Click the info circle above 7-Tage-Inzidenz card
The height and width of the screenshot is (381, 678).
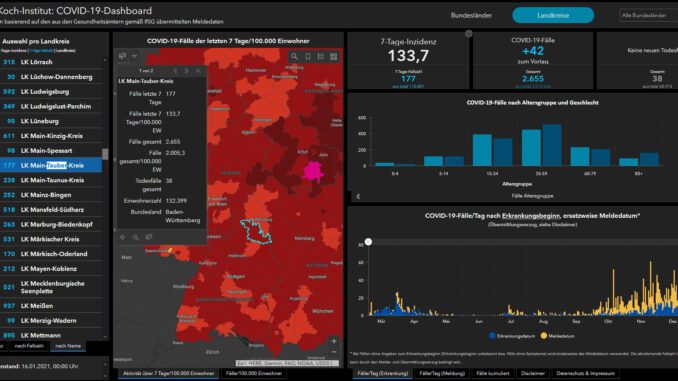coord(469,33)
